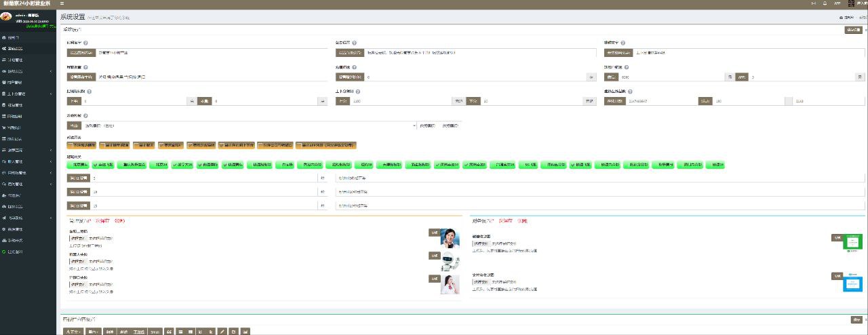Click the blockquote icon in editor toolbar
The image size is (868, 335).
pos(169,332)
